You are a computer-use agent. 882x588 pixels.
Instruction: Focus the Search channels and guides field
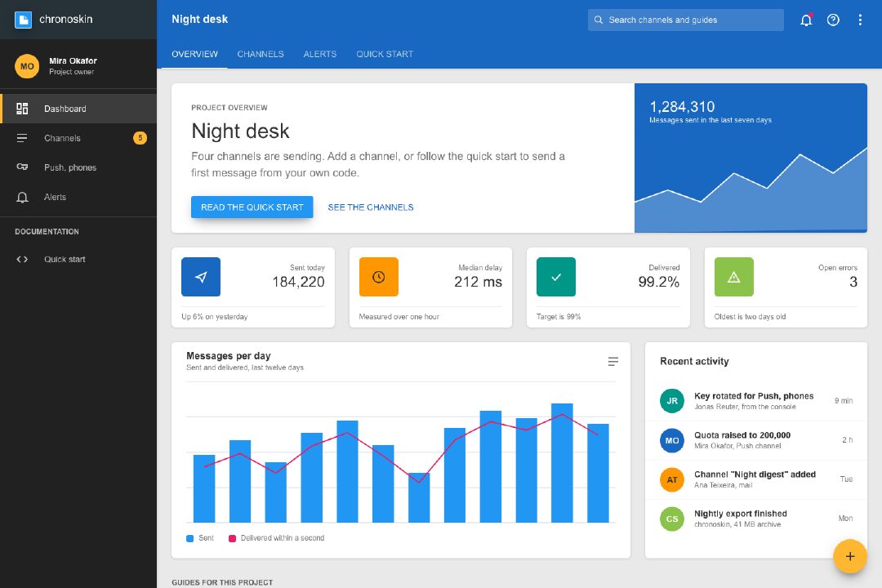click(x=686, y=20)
